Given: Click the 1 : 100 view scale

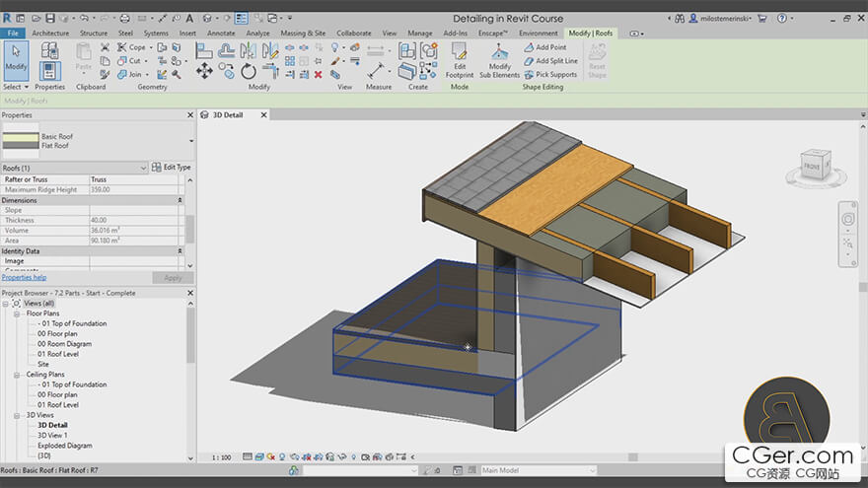Looking at the screenshot, I should (x=221, y=457).
